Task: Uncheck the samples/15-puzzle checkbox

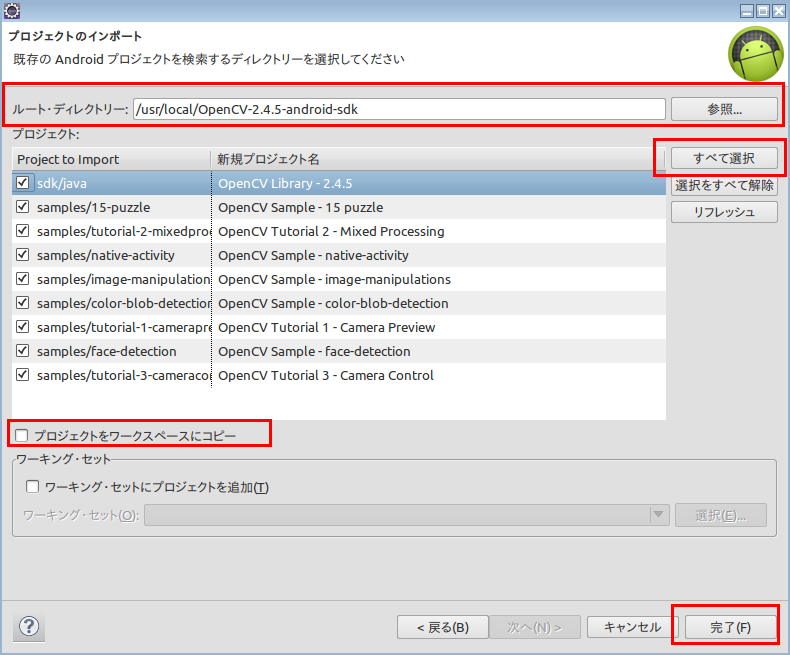Action: tap(23, 207)
